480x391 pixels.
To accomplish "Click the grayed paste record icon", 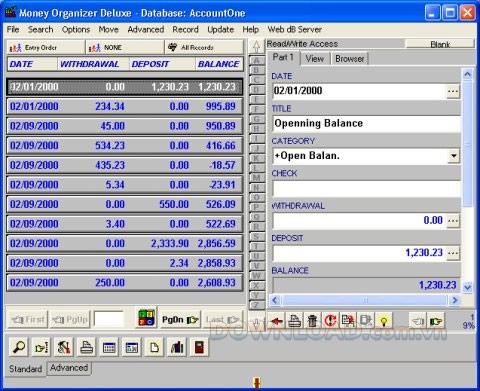I will pos(366,321).
